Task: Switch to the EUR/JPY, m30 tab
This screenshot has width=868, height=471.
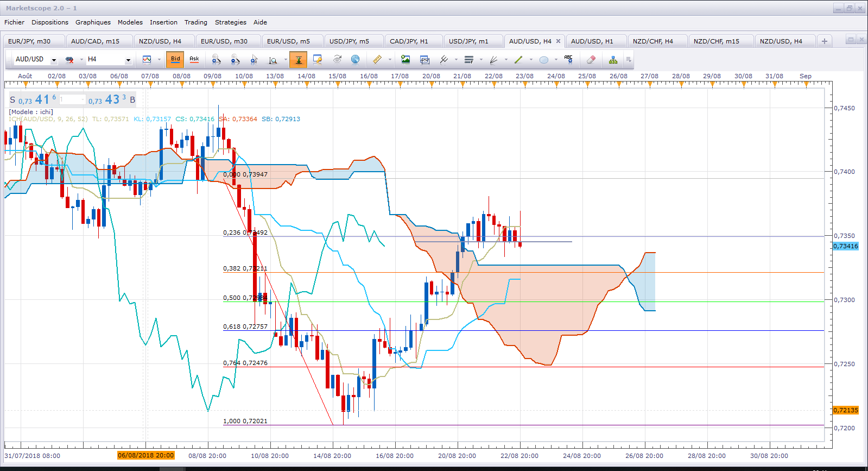Action: [x=34, y=41]
